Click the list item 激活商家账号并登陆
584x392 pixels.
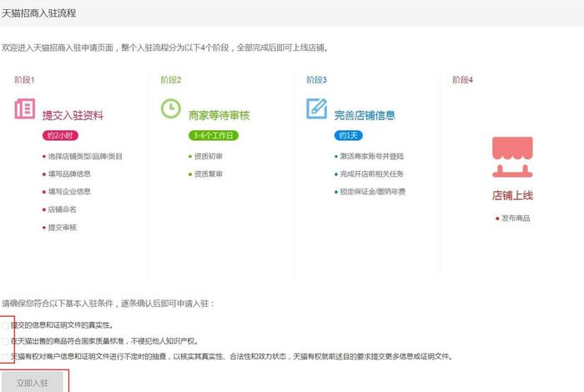click(x=372, y=156)
